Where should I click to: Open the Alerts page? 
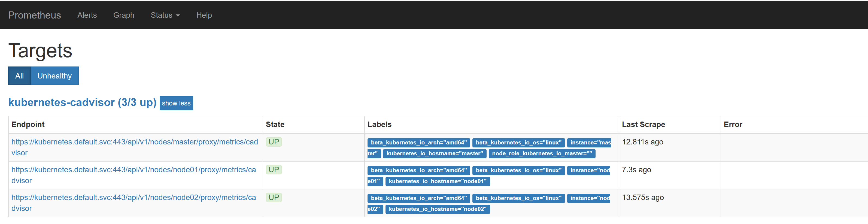click(x=87, y=15)
